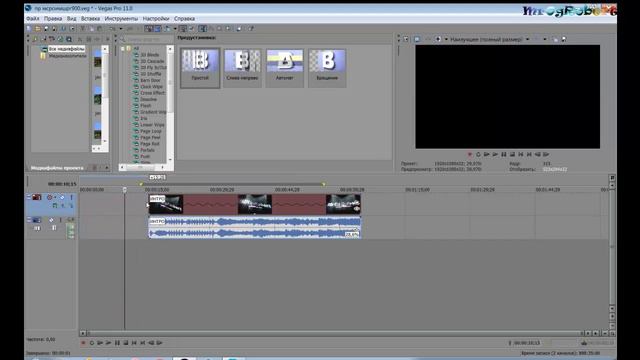640x360 pixels.
Task: Open the Undo history dropdown arrow
Action: coord(120,29)
